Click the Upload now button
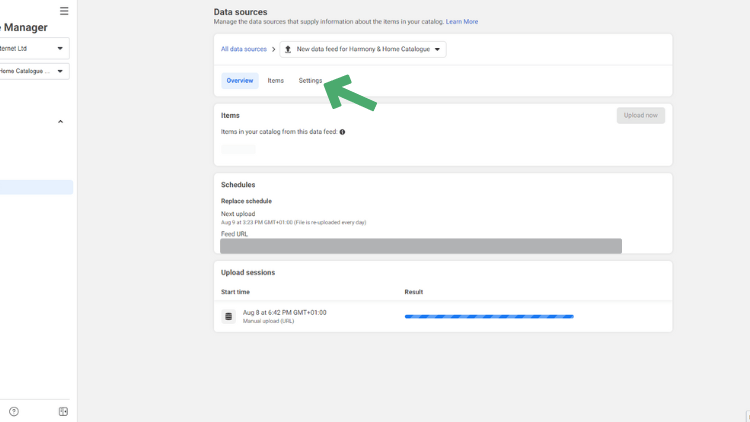Image resolution: width=750 pixels, height=422 pixels. coord(640,115)
